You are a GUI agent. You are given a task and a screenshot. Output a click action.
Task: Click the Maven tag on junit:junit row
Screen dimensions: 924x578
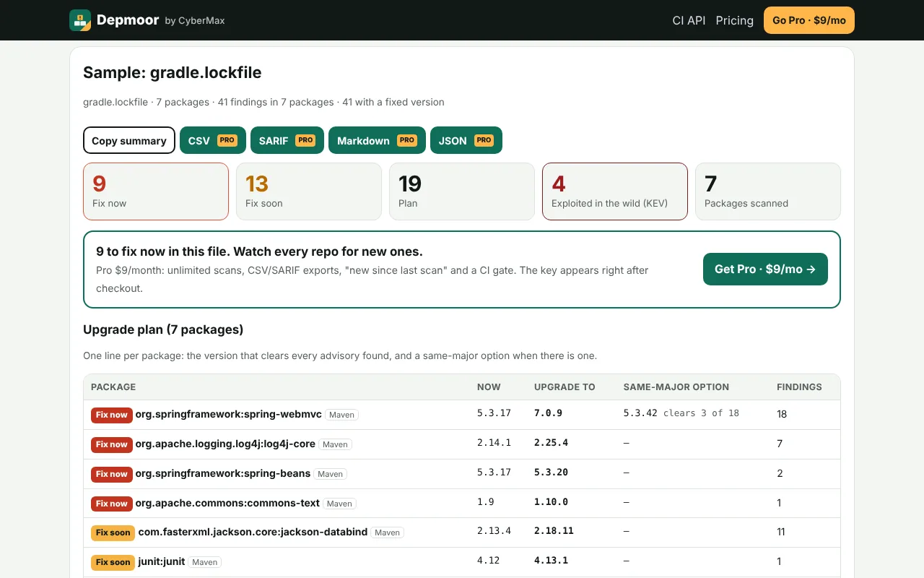205,562
